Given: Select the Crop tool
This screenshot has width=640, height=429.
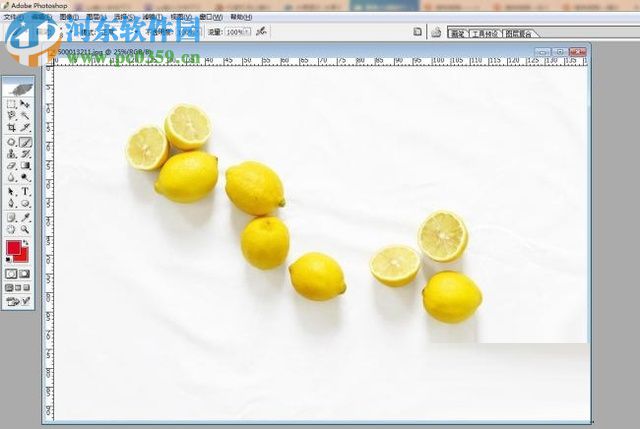Looking at the screenshot, I should 11,128.
